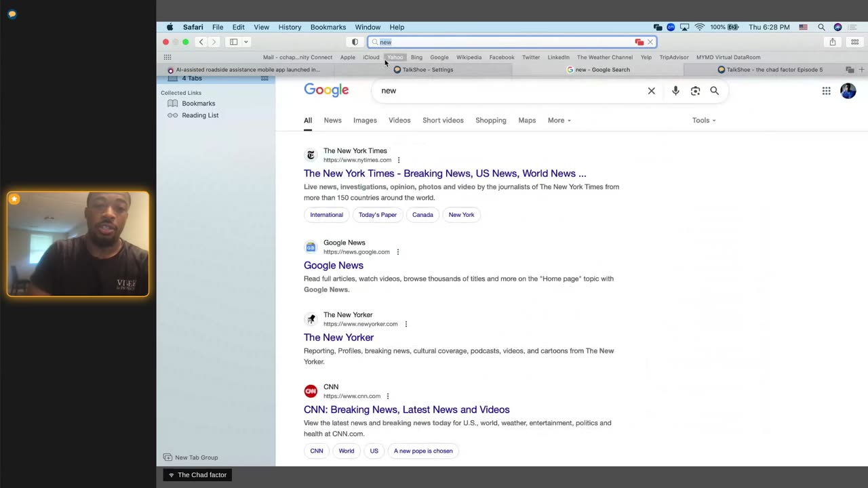Image resolution: width=868 pixels, height=488 pixels.
Task: Open the History menu
Action: coord(290,27)
